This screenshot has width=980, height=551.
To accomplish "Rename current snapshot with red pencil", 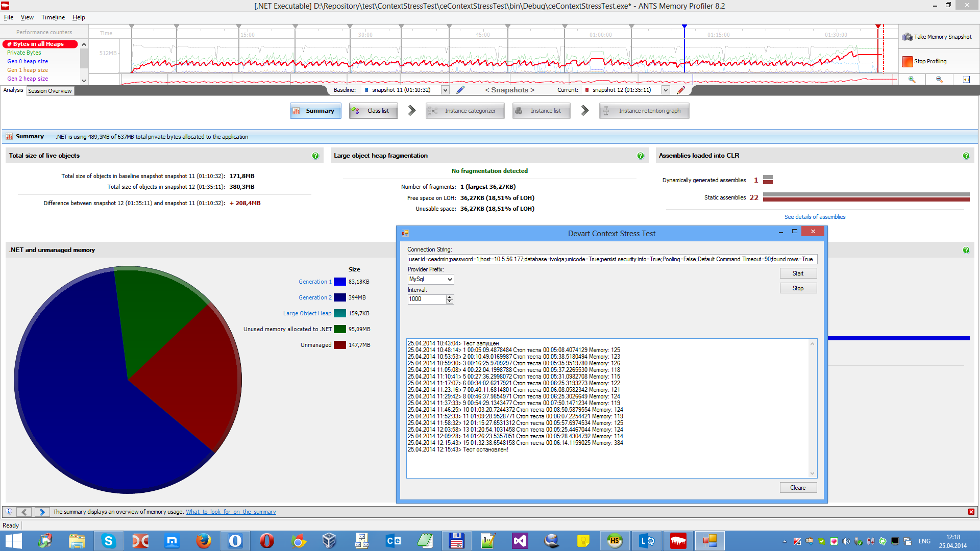I will [680, 90].
